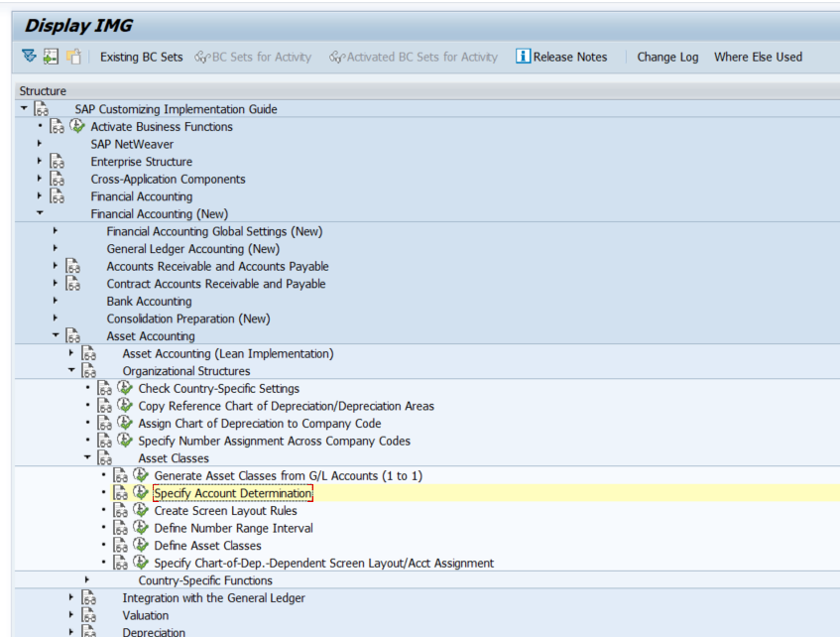The height and width of the screenshot is (637, 840).
Task: Open documentation icon for Define Asset Classes
Action: click(x=121, y=546)
